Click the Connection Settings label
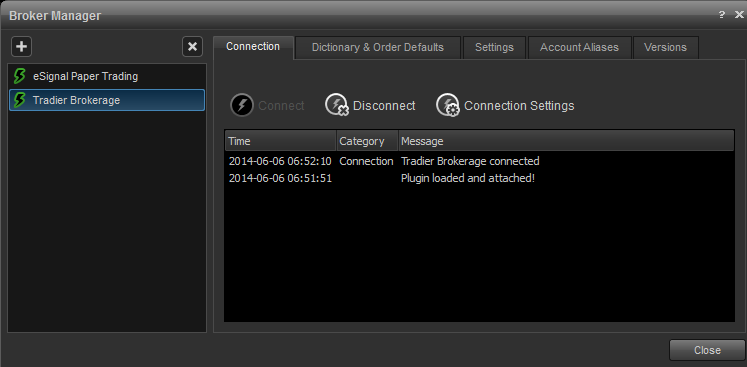747x367 pixels. point(519,105)
